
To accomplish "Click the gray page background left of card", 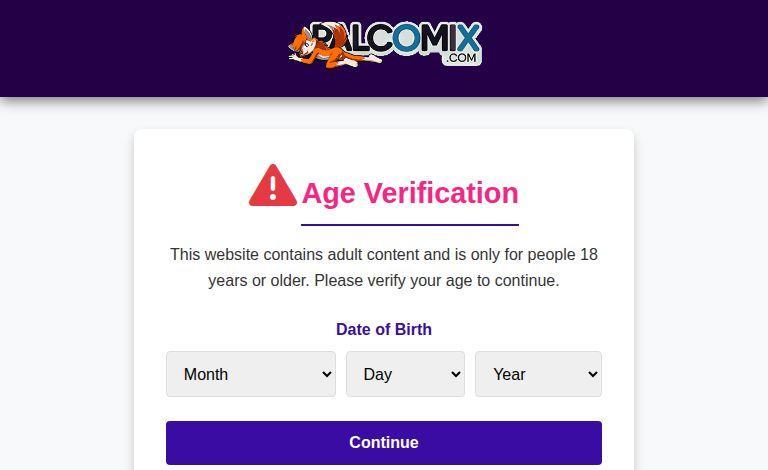I will (66, 300).
